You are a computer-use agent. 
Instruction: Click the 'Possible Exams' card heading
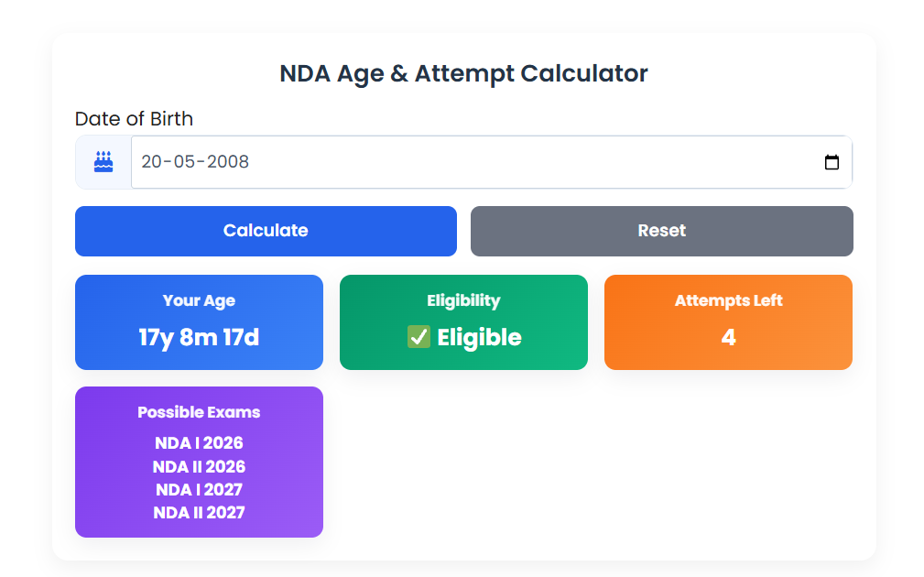coord(199,412)
